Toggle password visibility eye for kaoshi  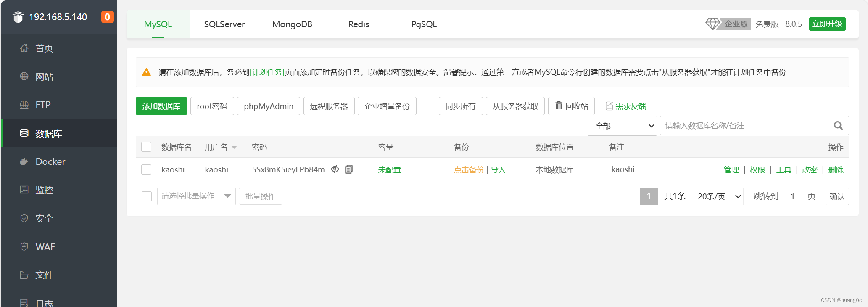pyautogui.click(x=335, y=169)
